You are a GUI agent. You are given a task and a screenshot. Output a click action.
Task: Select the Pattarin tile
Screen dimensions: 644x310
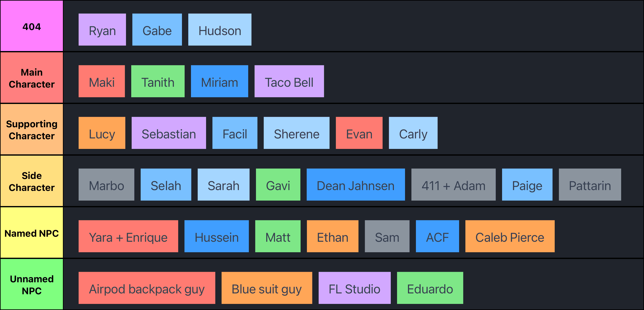[589, 185]
